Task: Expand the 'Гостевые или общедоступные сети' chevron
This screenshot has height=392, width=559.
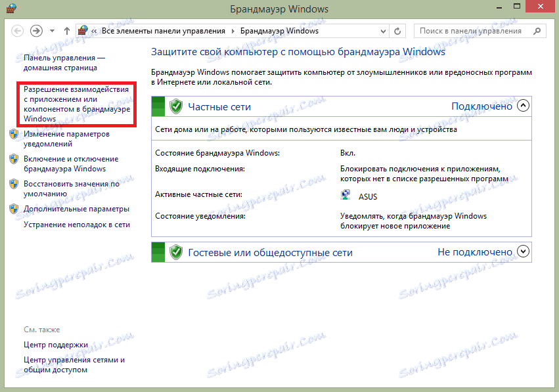Action: click(523, 251)
